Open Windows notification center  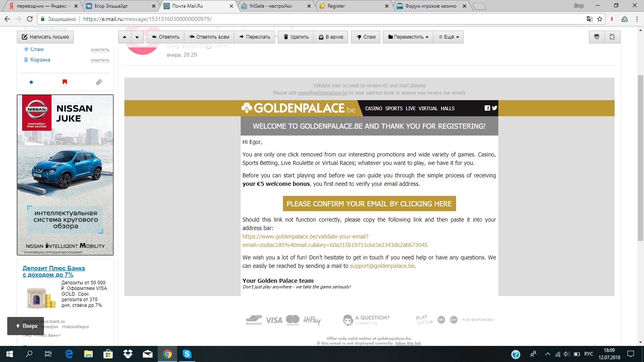pyautogui.click(x=631, y=354)
